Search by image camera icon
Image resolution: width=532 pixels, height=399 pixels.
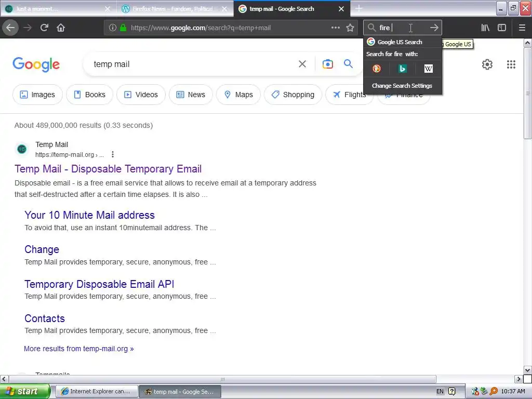pos(327,64)
